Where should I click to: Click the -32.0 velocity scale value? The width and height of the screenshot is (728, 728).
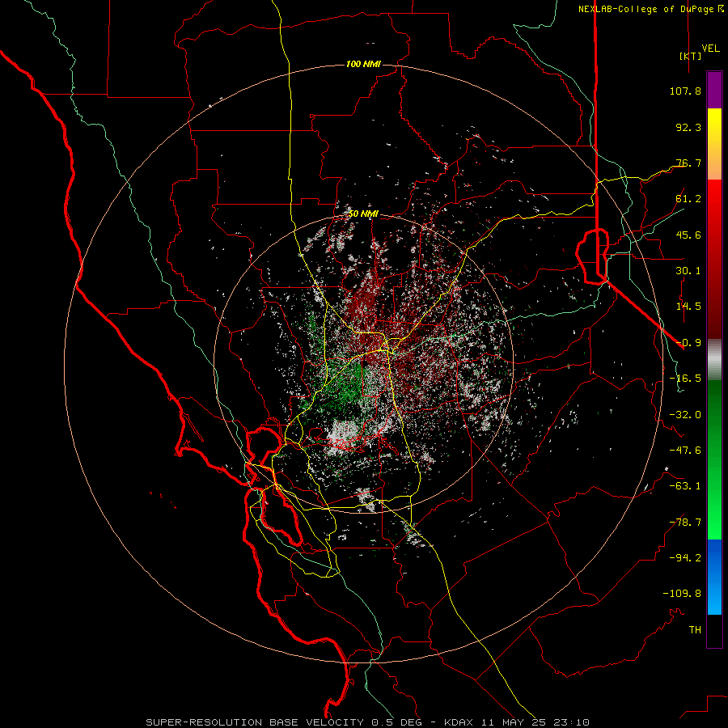coord(685,415)
